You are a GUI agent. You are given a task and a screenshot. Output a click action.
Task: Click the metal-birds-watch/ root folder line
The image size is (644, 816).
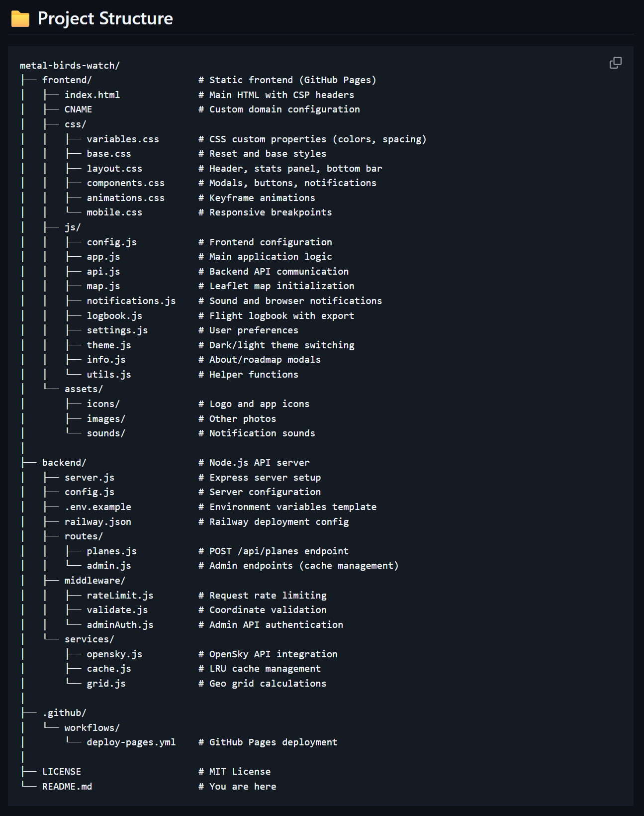[x=70, y=66]
